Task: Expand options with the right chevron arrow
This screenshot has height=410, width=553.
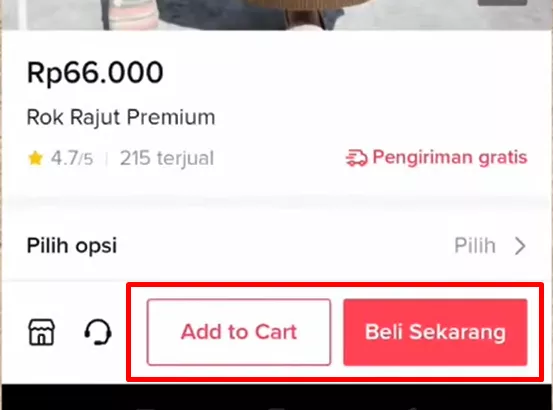Action: pos(520,246)
